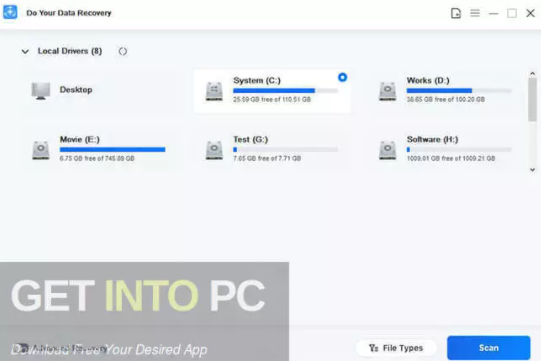Image resolution: width=541 pixels, height=361 pixels.
Task: Open the File Types filter
Action: [396, 348]
